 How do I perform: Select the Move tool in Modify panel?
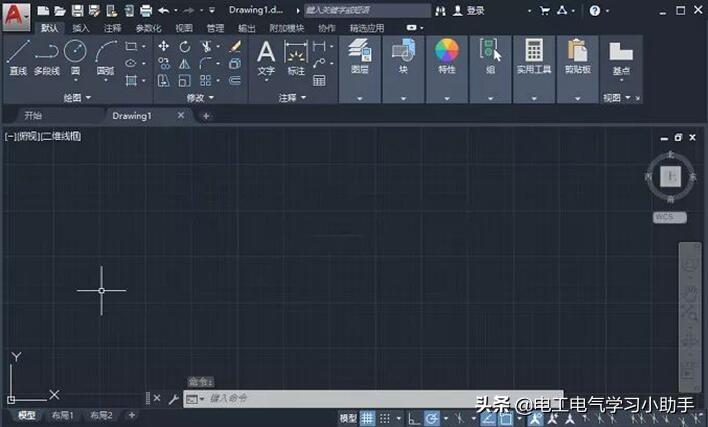point(163,47)
